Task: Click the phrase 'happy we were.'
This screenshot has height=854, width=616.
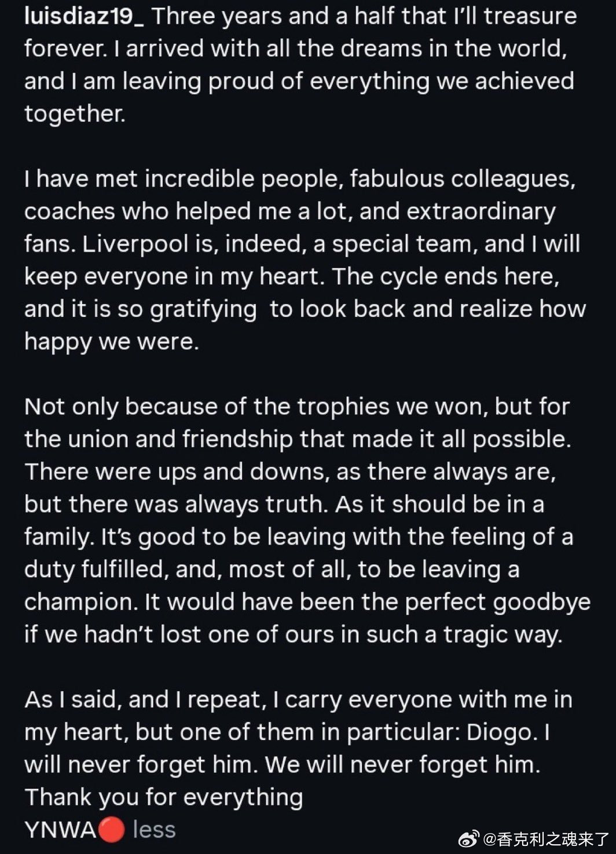Action: coord(112,342)
